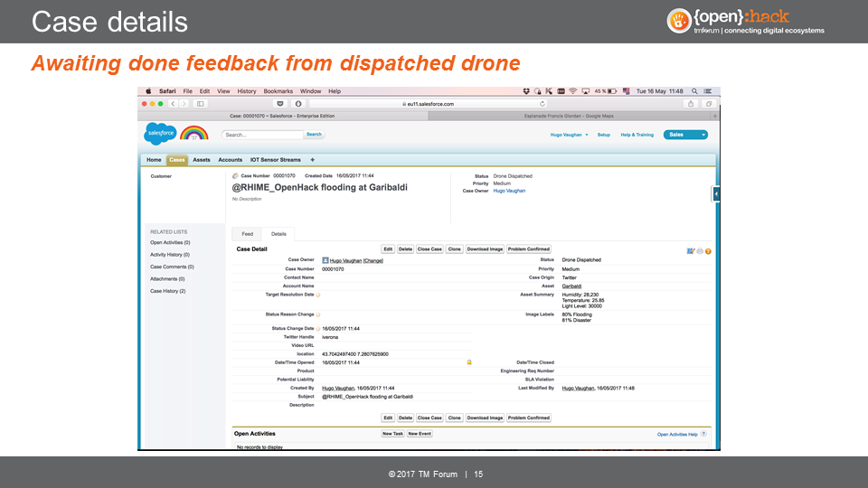Click the top Close Case button

click(429, 249)
